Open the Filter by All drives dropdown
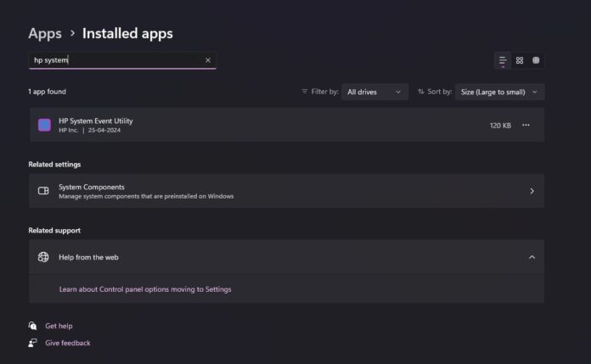The height and width of the screenshot is (364, 591). pos(374,92)
